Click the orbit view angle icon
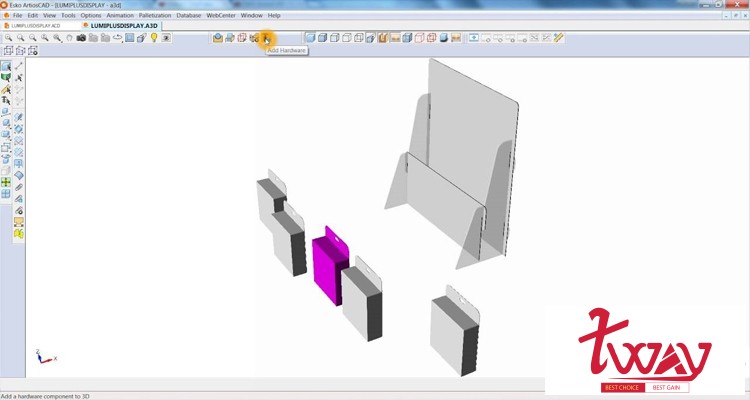This screenshot has width=750, height=400. (117, 38)
